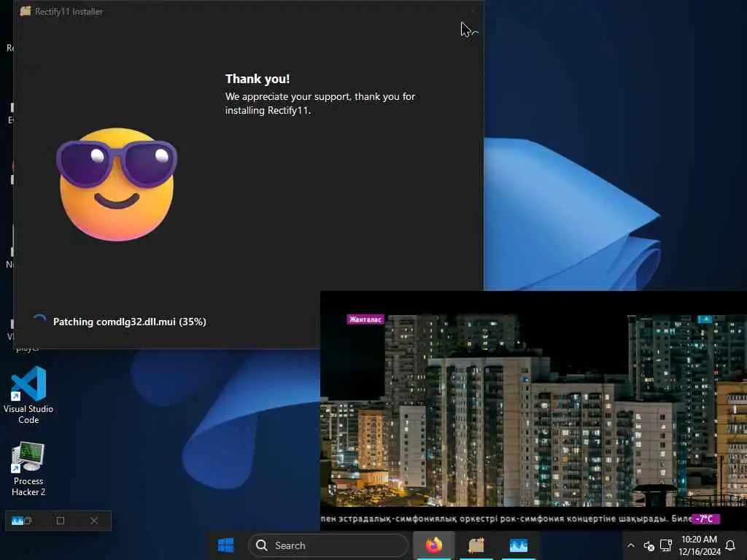Viewport: 747px width, 560px height.
Task: Open the blue photo app taskbar icon
Action: (519, 545)
